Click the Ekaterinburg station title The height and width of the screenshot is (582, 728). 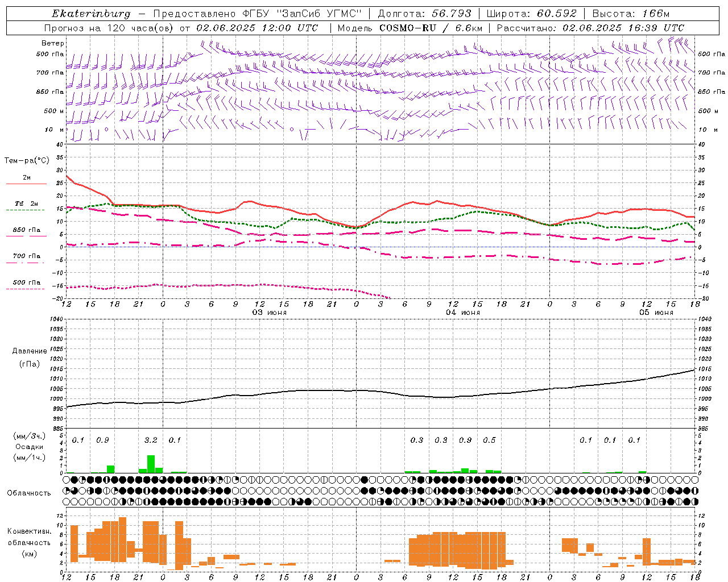click(91, 14)
